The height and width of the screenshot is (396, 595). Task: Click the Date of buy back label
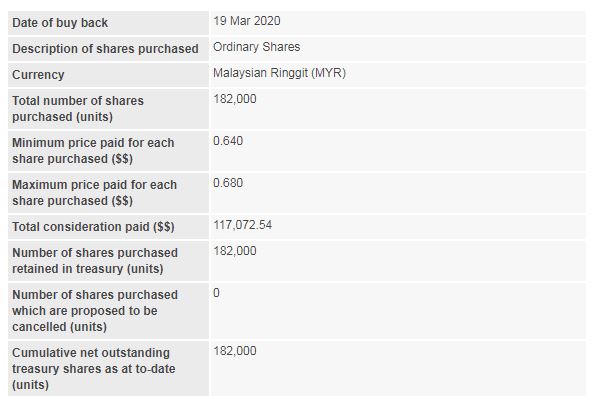click(x=60, y=23)
